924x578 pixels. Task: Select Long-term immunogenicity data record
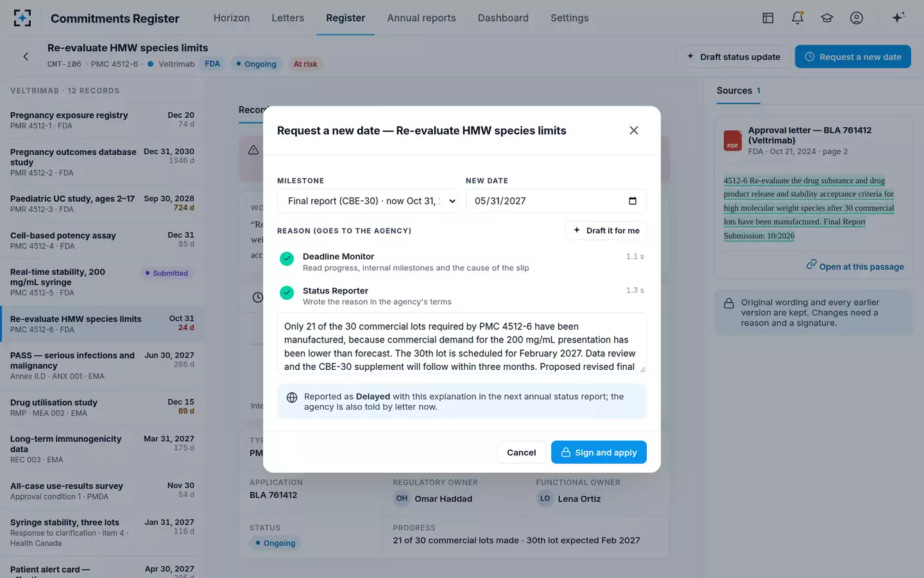point(103,449)
